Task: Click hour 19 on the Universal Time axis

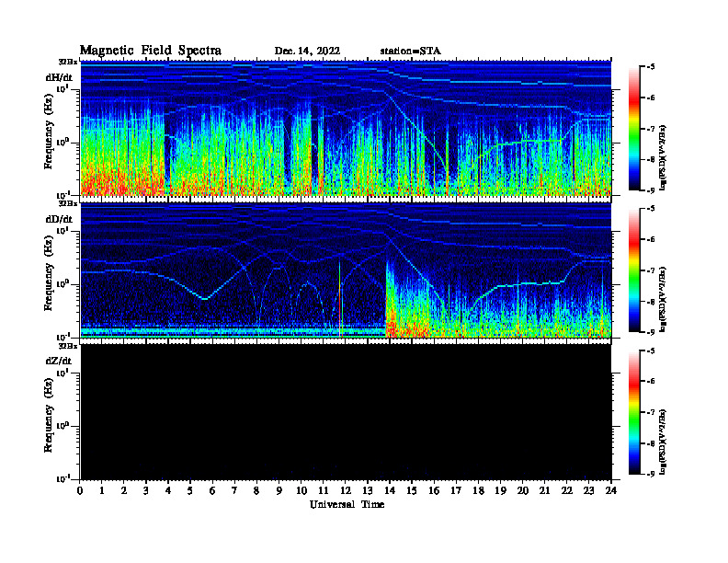Action: point(500,490)
